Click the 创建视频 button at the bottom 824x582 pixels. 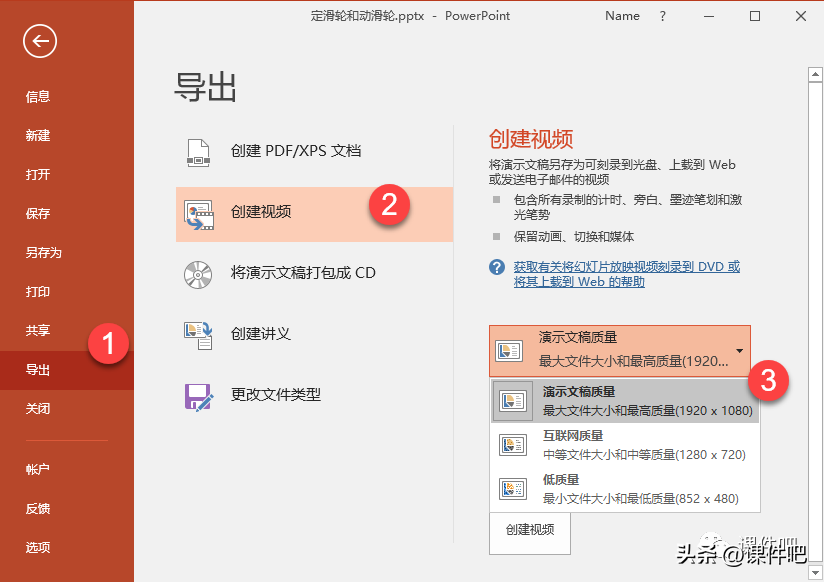[x=529, y=533]
